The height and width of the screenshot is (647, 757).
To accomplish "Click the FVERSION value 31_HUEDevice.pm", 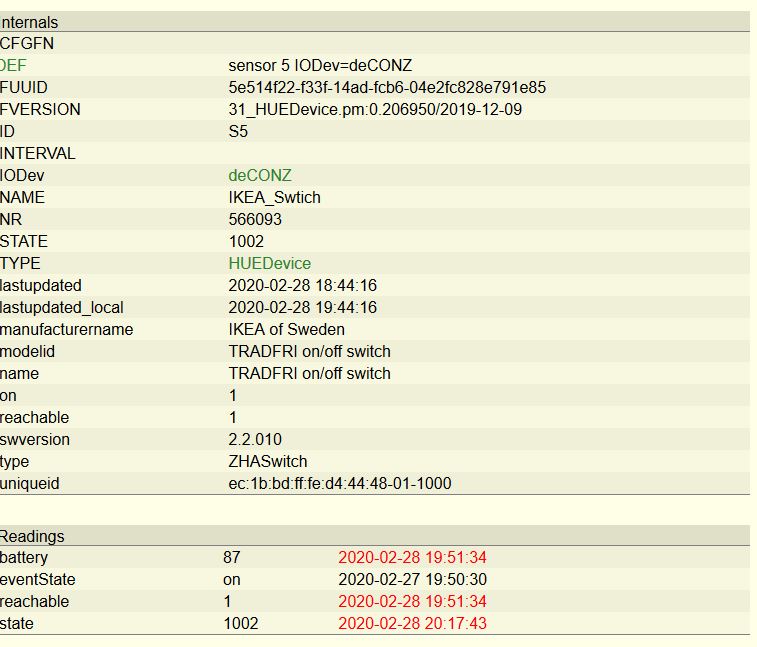I will (x=375, y=110).
